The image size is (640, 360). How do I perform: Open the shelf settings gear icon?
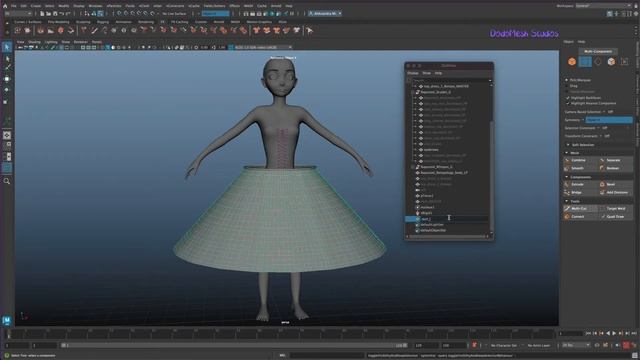(x=7, y=32)
